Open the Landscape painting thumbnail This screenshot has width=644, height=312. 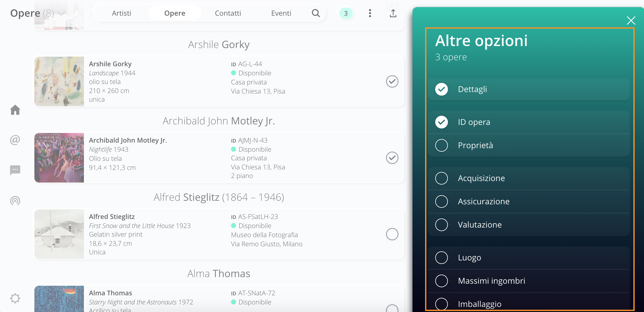[59, 81]
